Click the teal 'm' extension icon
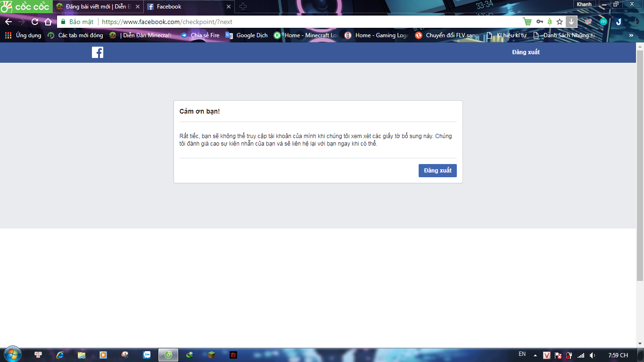This screenshot has width=644, height=362. coord(603,22)
